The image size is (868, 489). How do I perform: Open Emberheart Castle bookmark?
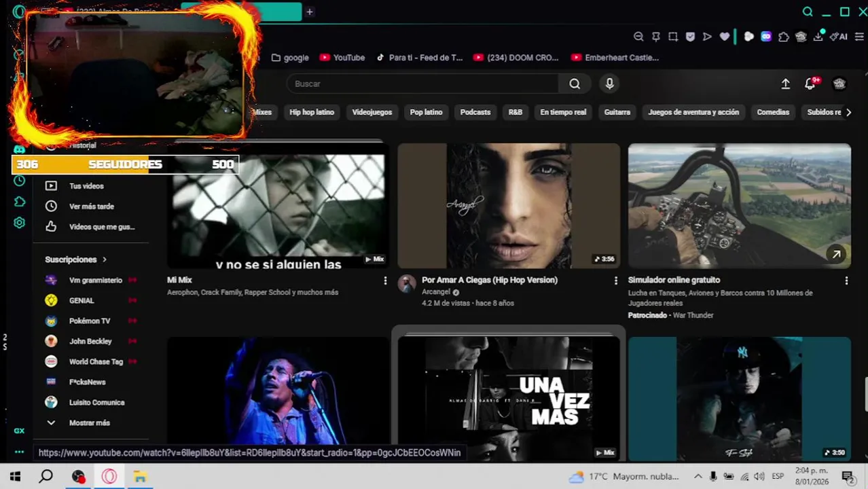[x=615, y=58]
